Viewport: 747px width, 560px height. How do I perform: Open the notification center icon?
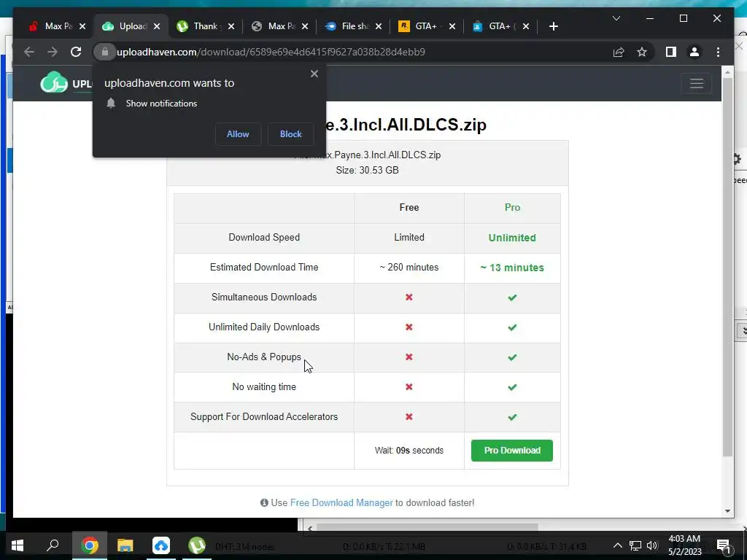tap(724, 545)
